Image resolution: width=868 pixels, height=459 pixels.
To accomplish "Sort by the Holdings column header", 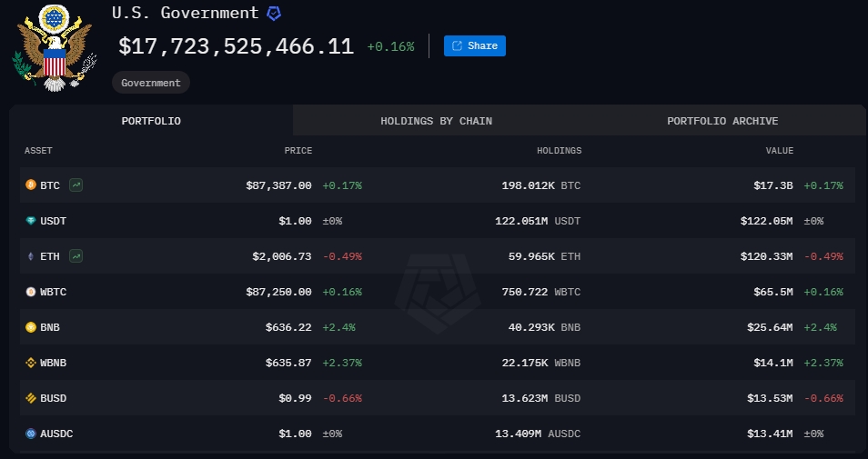I will [x=560, y=150].
